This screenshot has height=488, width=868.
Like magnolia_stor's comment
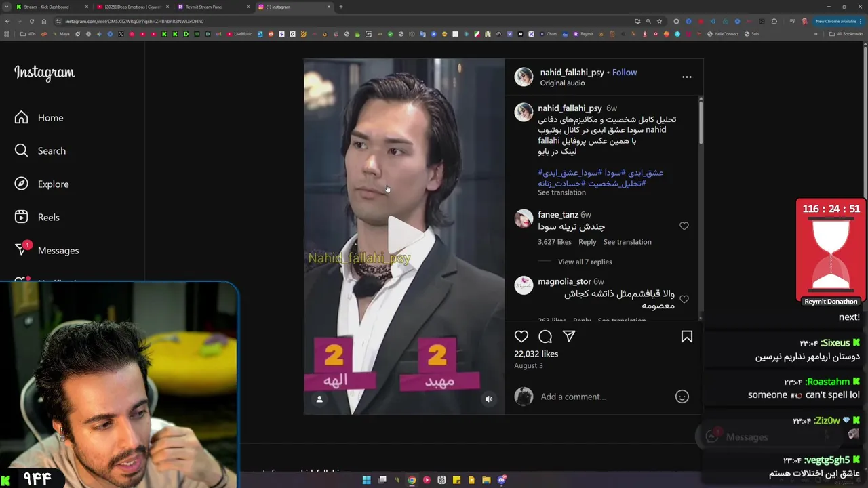[684, 299]
